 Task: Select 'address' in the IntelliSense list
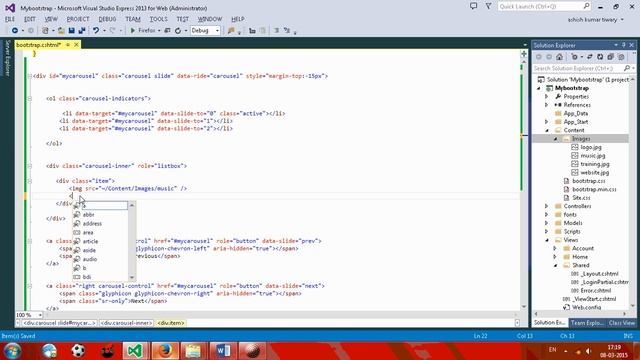pyautogui.click(x=92, y=224)
